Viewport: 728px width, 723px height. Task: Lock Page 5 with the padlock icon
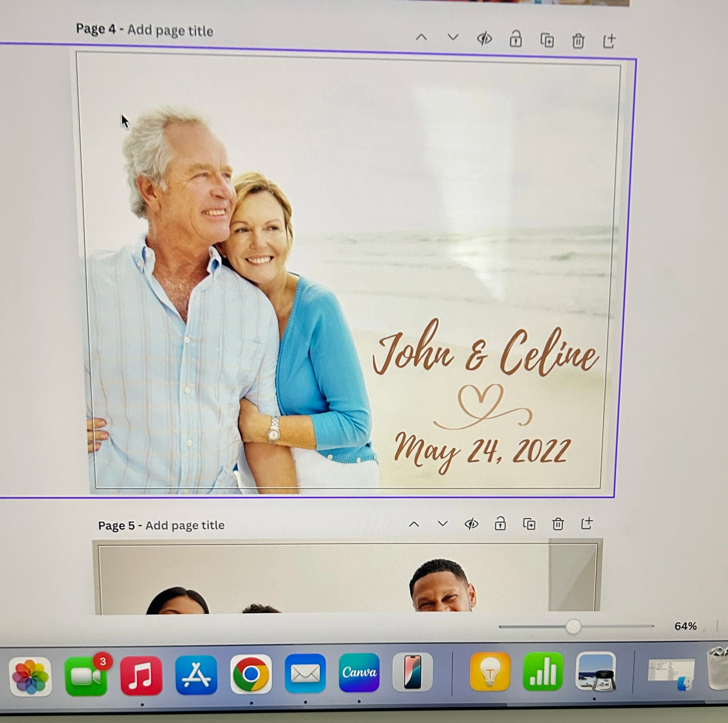[x=500, y=524]
